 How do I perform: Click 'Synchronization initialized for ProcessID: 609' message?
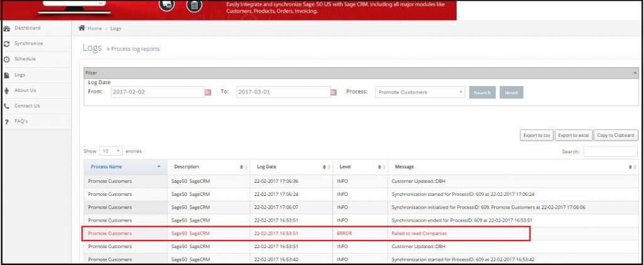(x=489, y=207)
